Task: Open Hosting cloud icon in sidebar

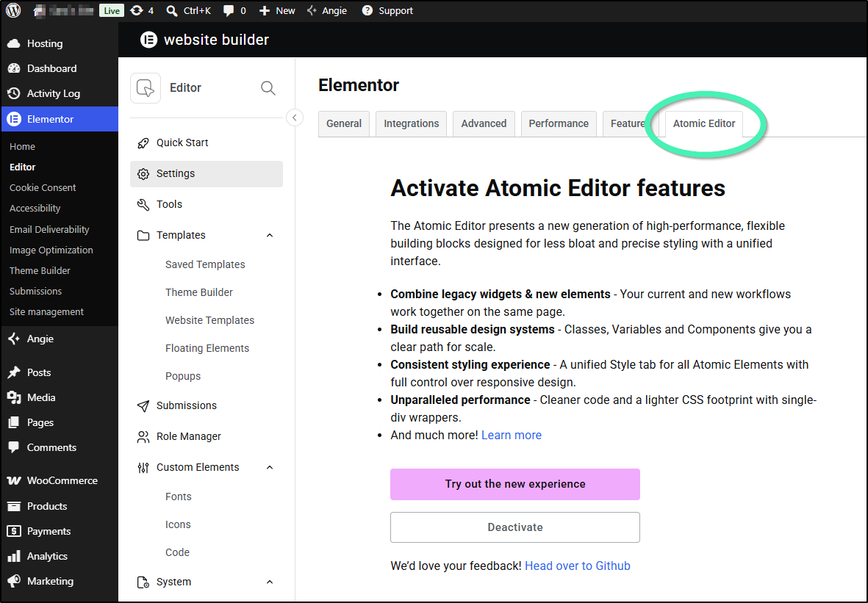Action: coord(14,43)
